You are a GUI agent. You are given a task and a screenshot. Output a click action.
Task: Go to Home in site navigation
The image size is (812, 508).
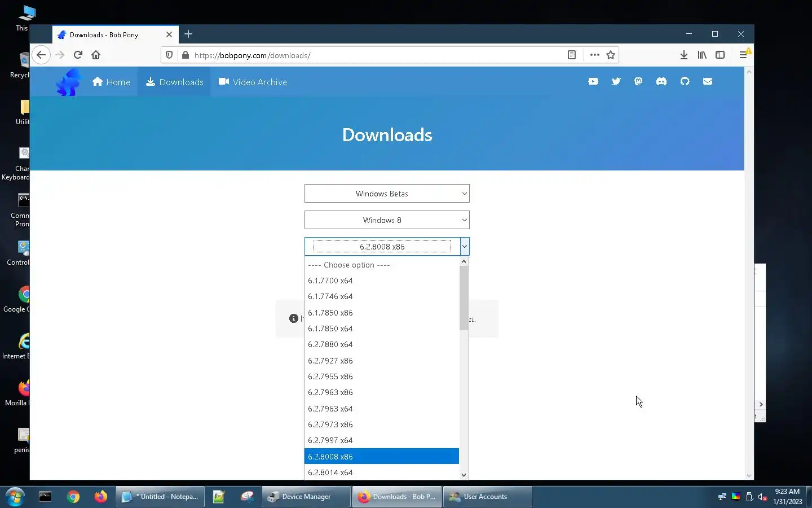[x=111, y=82]
